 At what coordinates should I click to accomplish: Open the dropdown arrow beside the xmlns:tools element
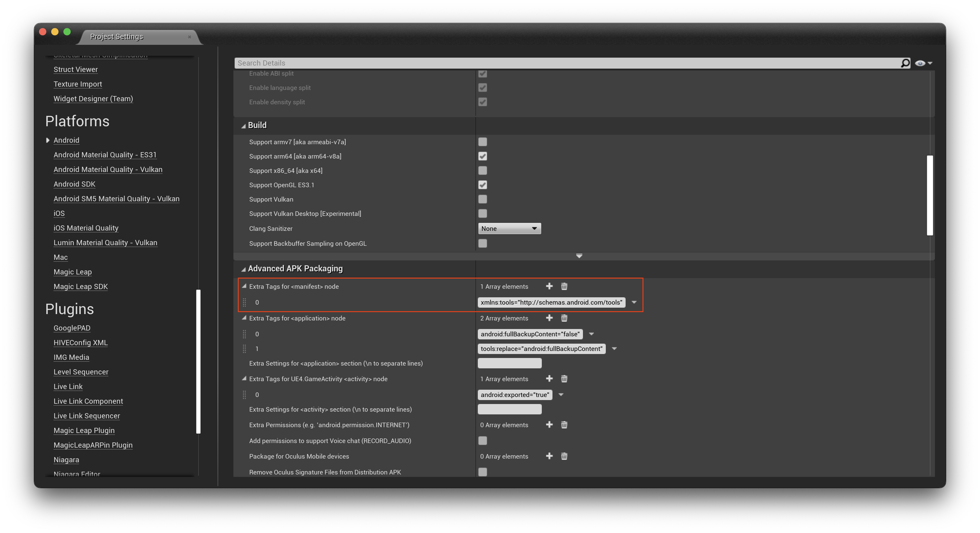point(634,302)
